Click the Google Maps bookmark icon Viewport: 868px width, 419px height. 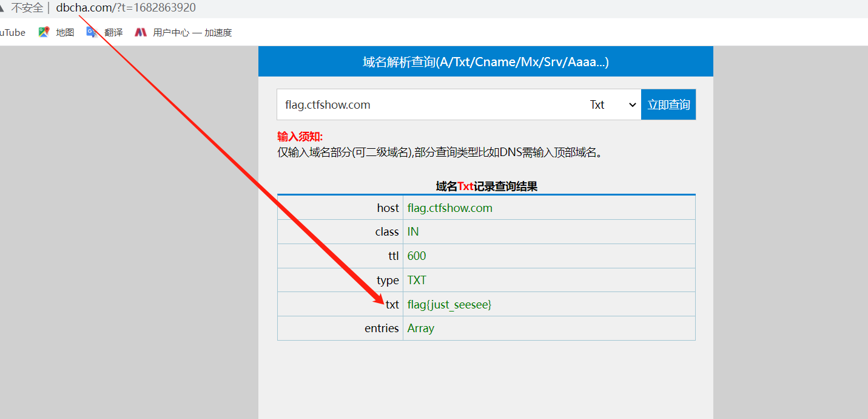point(44,32)
